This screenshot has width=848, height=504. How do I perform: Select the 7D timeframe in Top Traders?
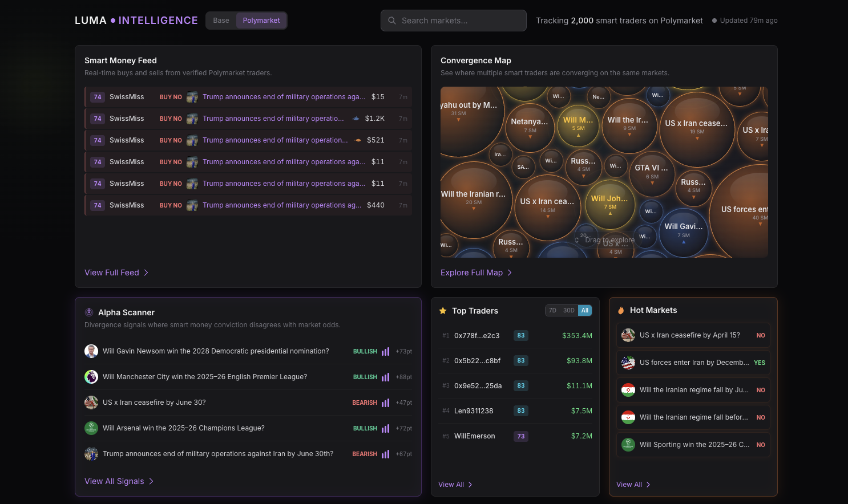click(x=552, y=310)
